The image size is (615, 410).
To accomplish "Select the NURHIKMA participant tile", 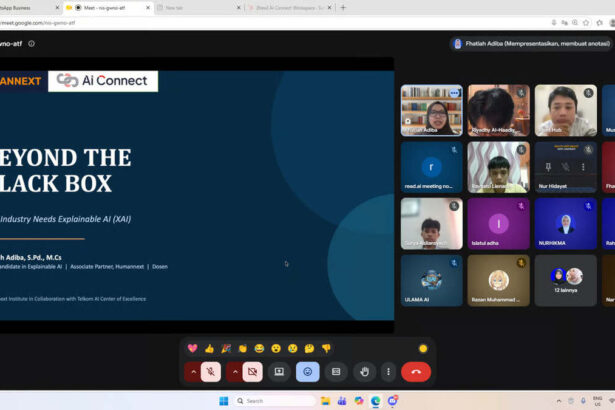I will point(566,224).
